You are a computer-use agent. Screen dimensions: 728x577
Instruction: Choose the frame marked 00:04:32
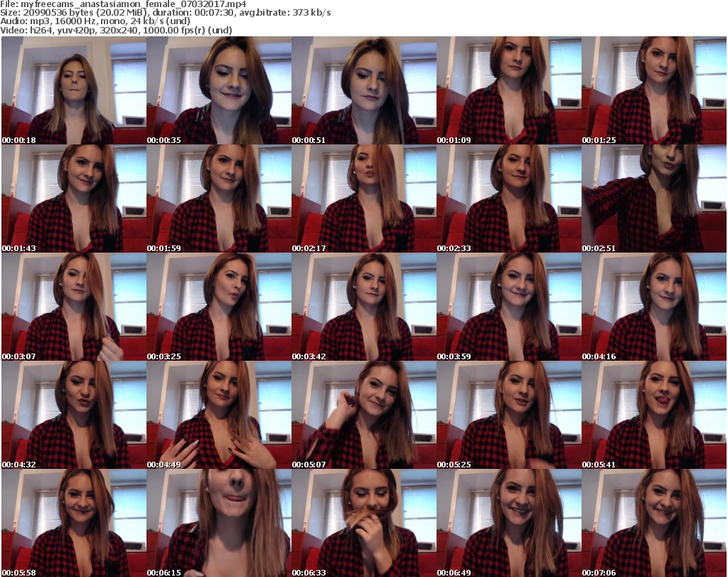pos(74,415)
